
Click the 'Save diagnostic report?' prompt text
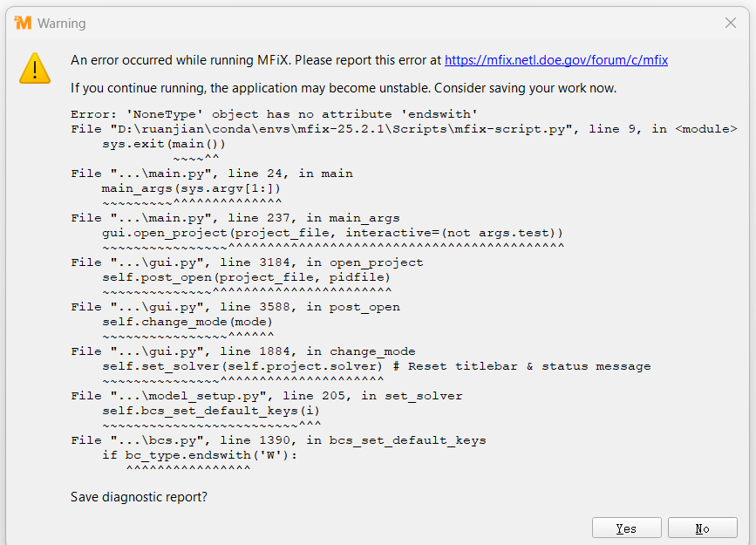[139, 497]
